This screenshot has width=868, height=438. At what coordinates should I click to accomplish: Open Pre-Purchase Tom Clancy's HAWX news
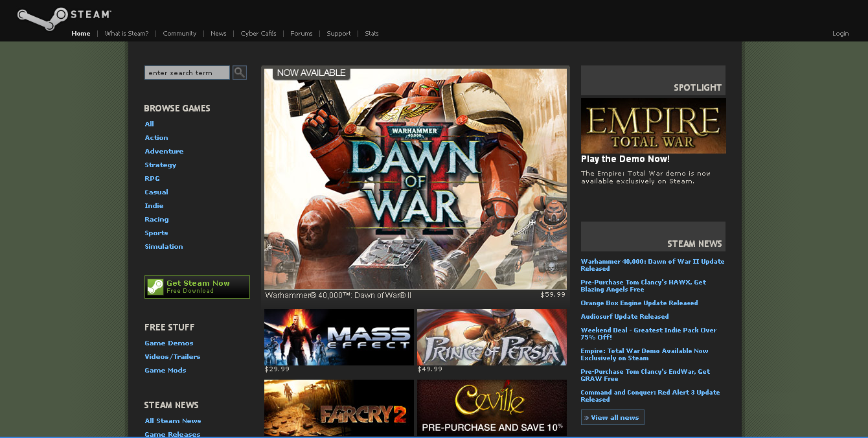[643, 286]
